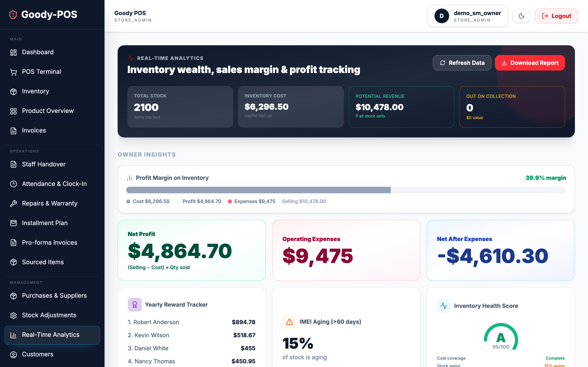Image resolution: width=588 pixels, height=367 pixels.
Task: Click the Invoices document icon
Action: point(13,130)
